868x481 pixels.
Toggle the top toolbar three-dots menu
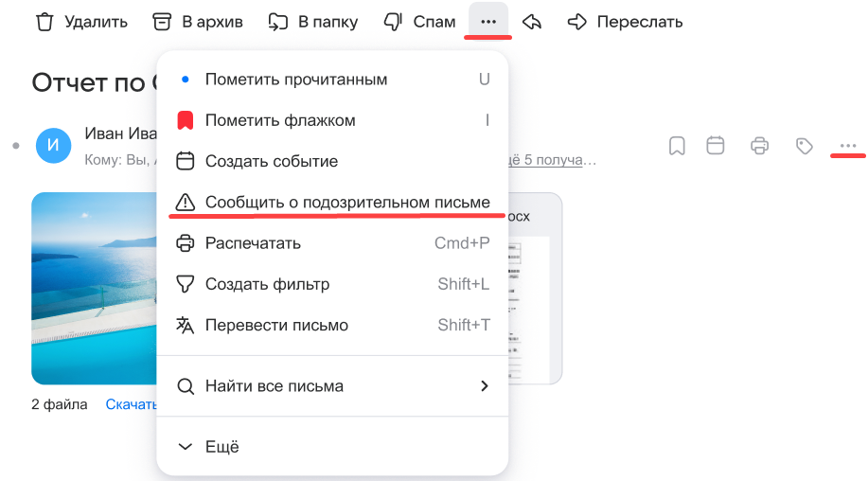pos(488,21)
